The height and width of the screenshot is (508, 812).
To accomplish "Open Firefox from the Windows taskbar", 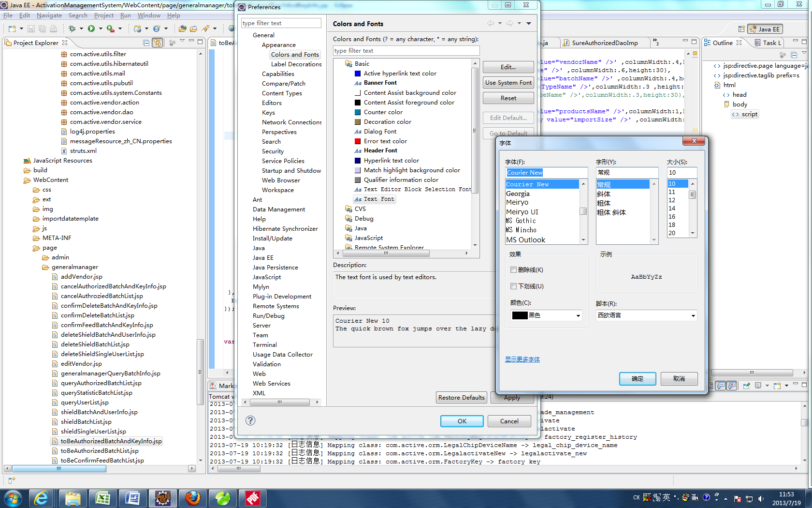I will tap(193, 498).
